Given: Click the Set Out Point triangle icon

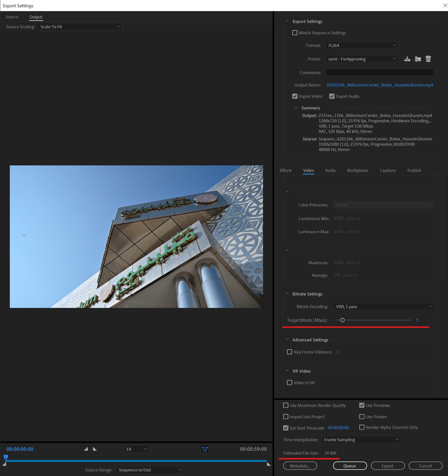Looking at the screenshot, I should coord(95,449).
